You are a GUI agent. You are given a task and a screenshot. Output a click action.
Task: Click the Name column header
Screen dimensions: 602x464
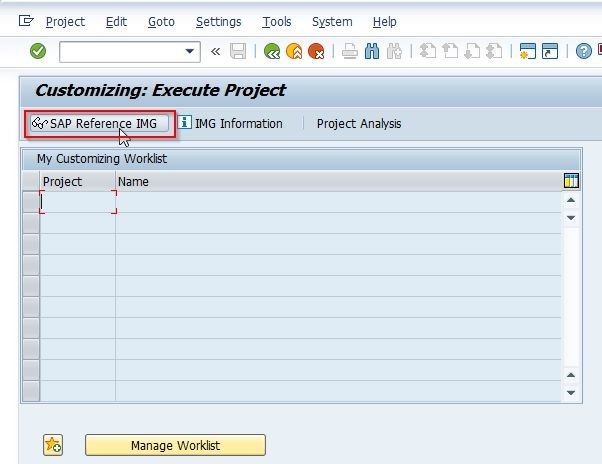[338, 182]
